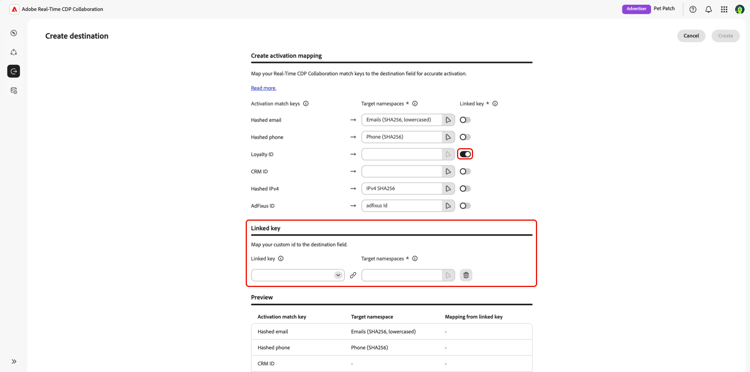The height and width of the screenshot is (372, 750).
Task: Click the Adobe logo icon
Action: click(14, 9)
